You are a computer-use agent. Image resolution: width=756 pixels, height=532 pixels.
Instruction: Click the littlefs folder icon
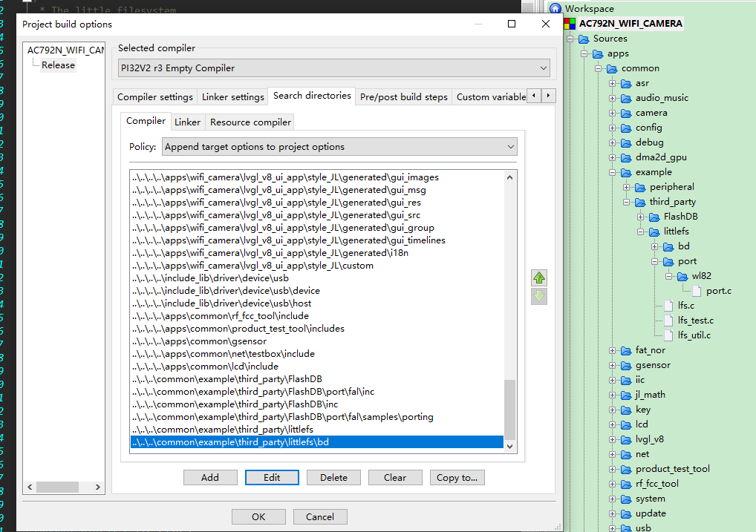point(654,231)
